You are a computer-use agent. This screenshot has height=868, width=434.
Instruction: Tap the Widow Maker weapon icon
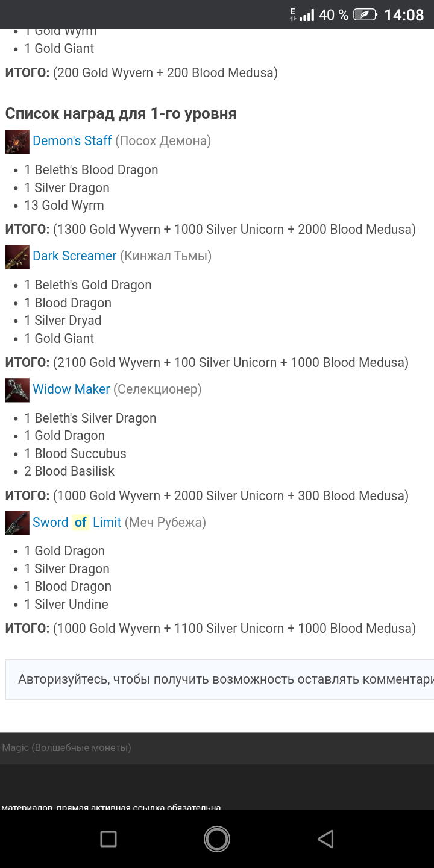pos(17,390)
